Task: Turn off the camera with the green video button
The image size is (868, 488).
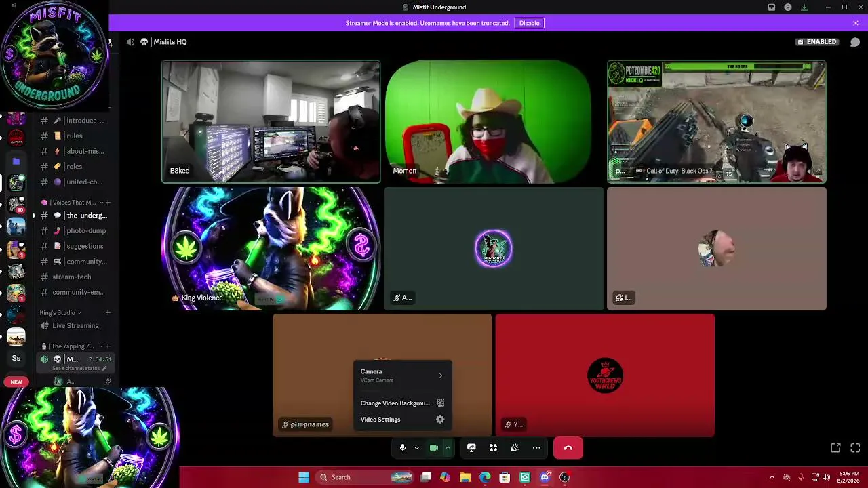Action: coord(434,448)
